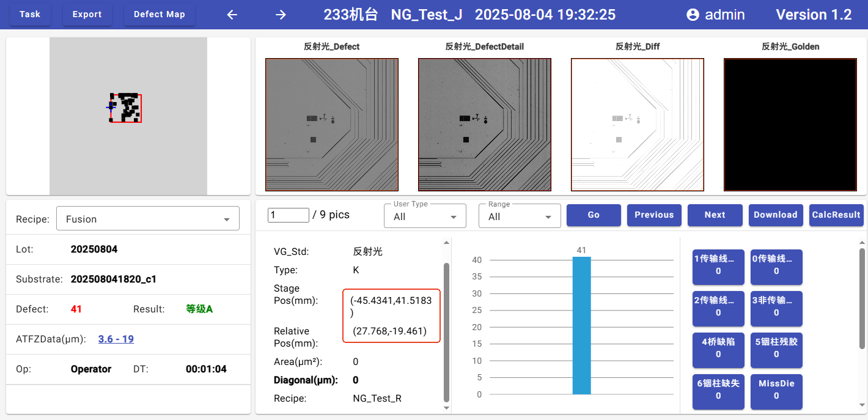The width and height of the screenshot is (868, 420).
Task: Open the admin user account icon
Action: pos(693,15)
